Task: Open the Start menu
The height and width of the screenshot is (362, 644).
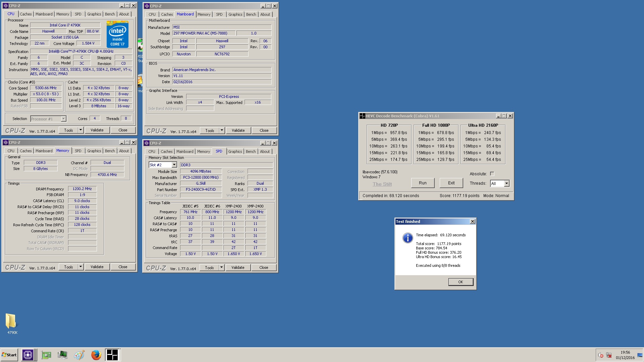Action: click(x=9, y=355)
